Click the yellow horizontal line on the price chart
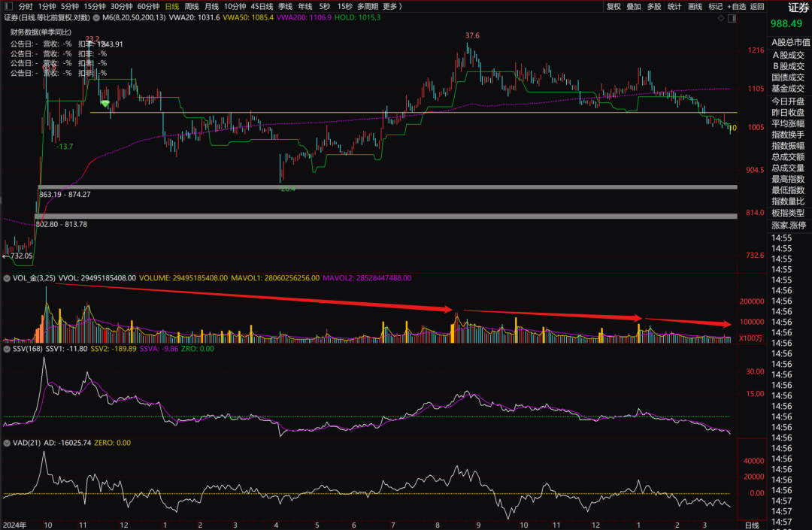Screen dimensions: 812x530 [414, 112]
